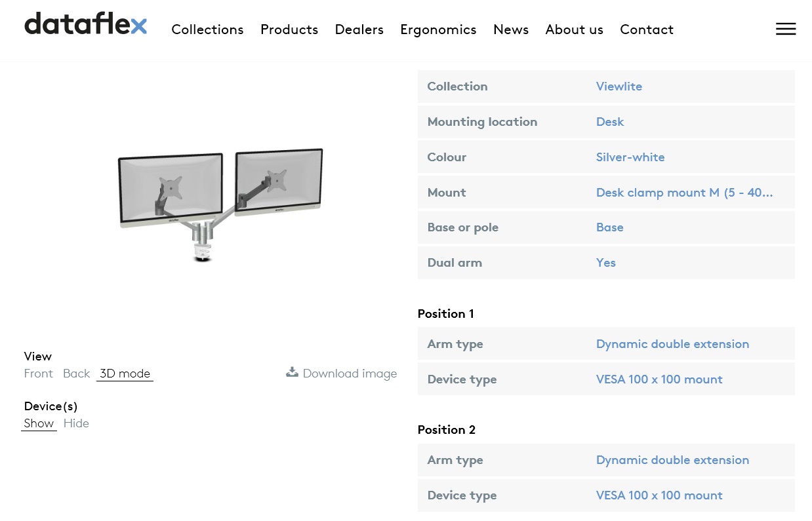This screenshot has height=521, width=812.
Task: Switch view to Front
Action: point(38,374)
